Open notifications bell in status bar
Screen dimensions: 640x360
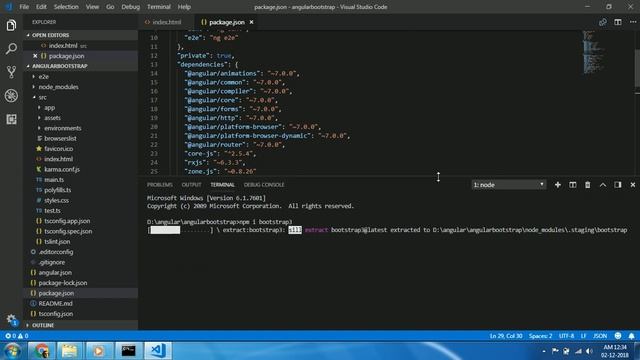[631, 336]
